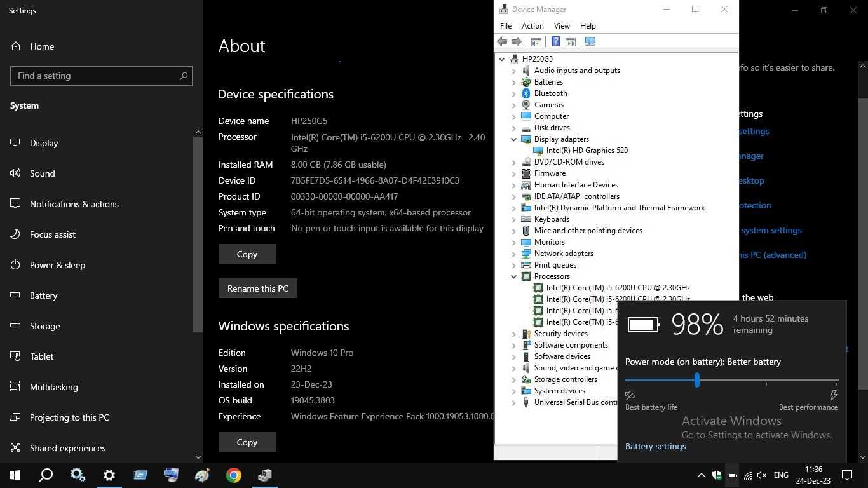Collapse the Processors category
868x488 pixels.
coord(513,276)
